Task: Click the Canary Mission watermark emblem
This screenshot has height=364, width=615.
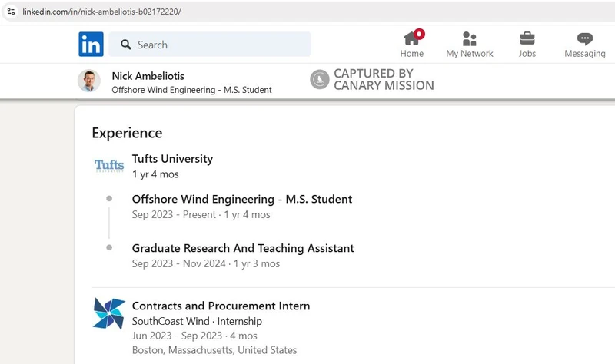Action: pos(320,79)
